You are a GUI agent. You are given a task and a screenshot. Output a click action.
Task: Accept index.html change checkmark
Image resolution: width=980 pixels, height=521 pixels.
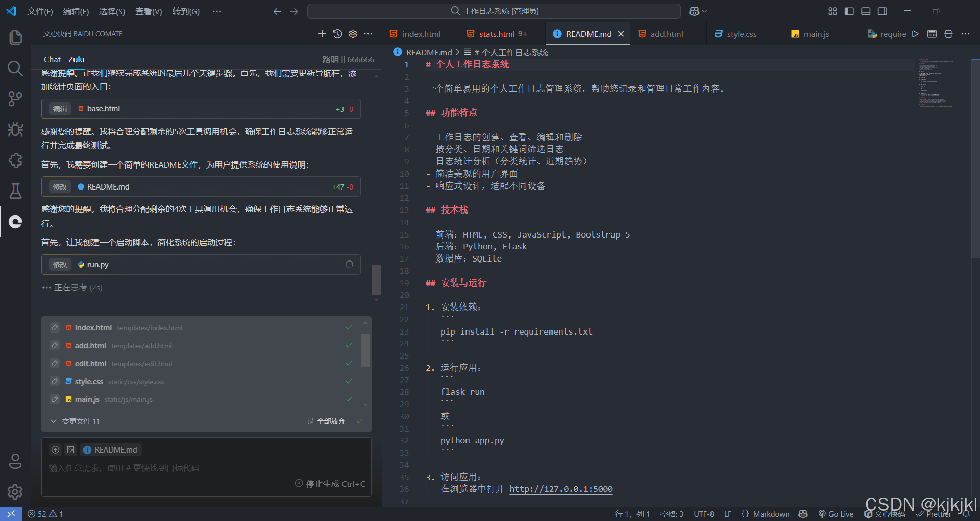tap(349, 328)
